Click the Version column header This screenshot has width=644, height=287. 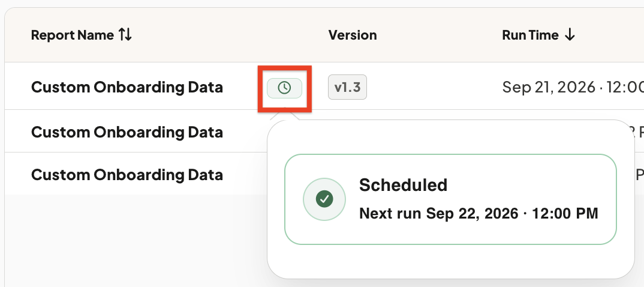point(353,35)
